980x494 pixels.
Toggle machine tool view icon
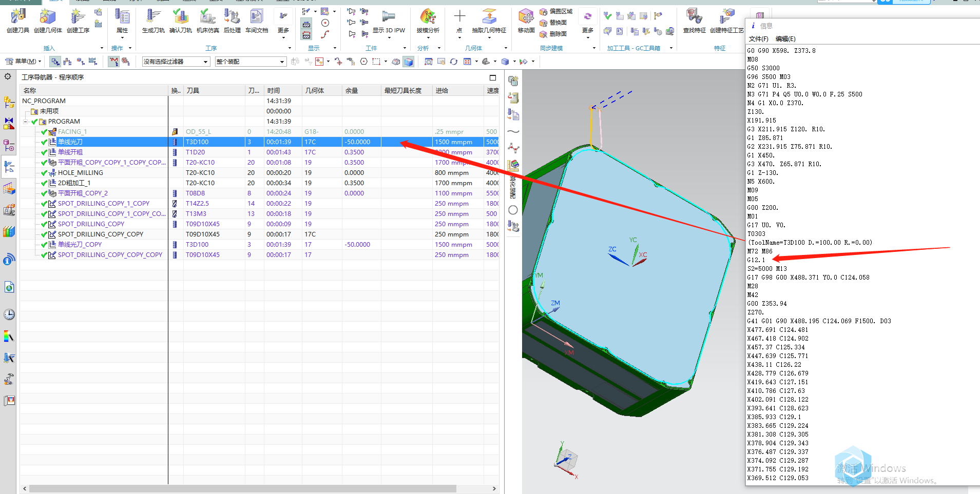pyautogui.click(x=68, y=62)
